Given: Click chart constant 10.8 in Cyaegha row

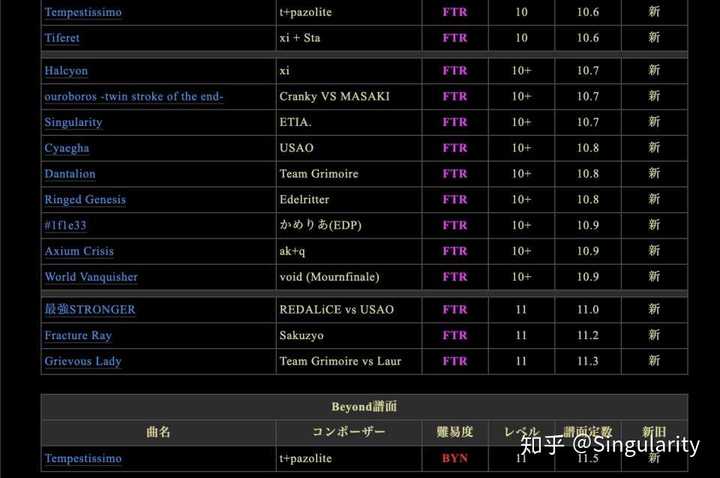Looking at the screenshot, I should [x=588, y=148].
